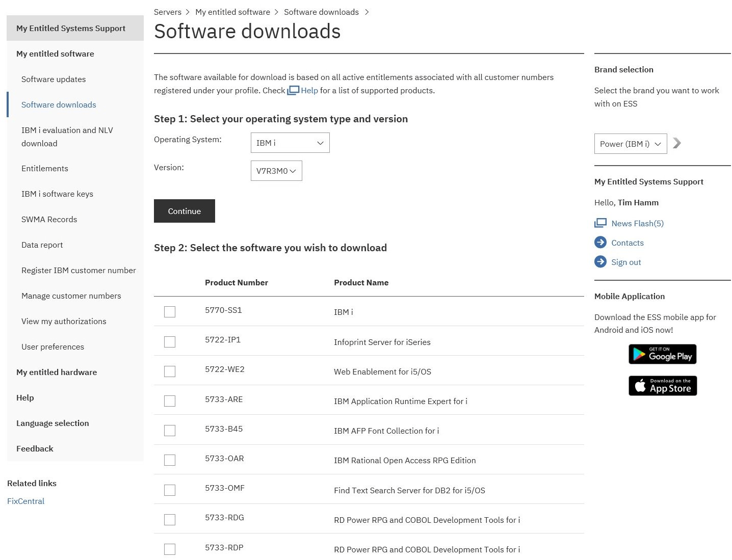The width and height of the screenshot is (732, 560).
Task: Click product number 5733-OMF
Action: pyautogui.click(x=225, y=488)
